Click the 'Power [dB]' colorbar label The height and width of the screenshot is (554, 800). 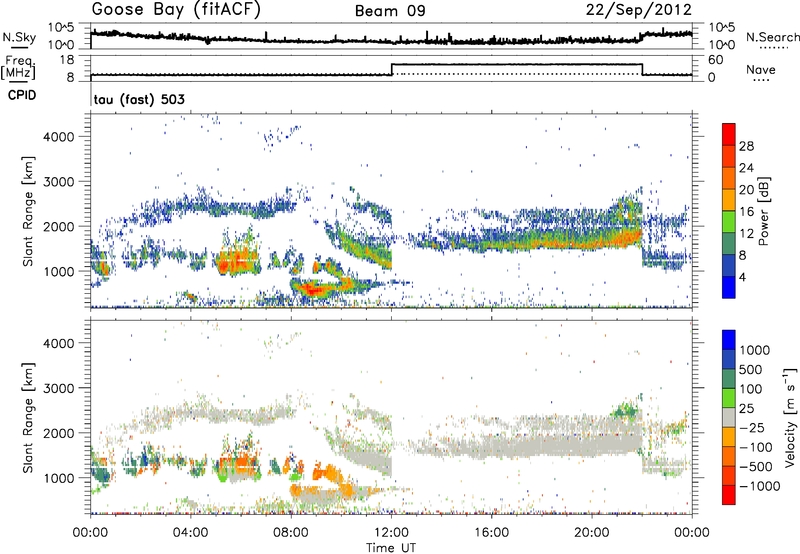click(x=763, y=211)
